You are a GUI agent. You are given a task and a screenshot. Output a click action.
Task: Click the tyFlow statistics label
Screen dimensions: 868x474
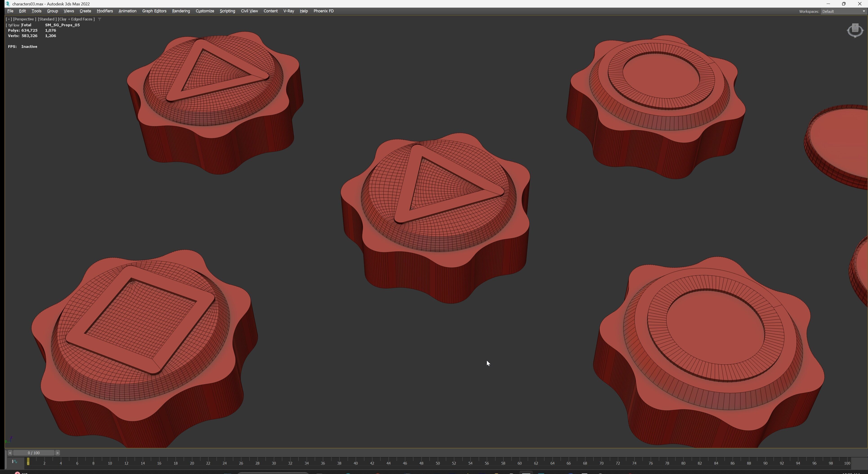point(14,25)
